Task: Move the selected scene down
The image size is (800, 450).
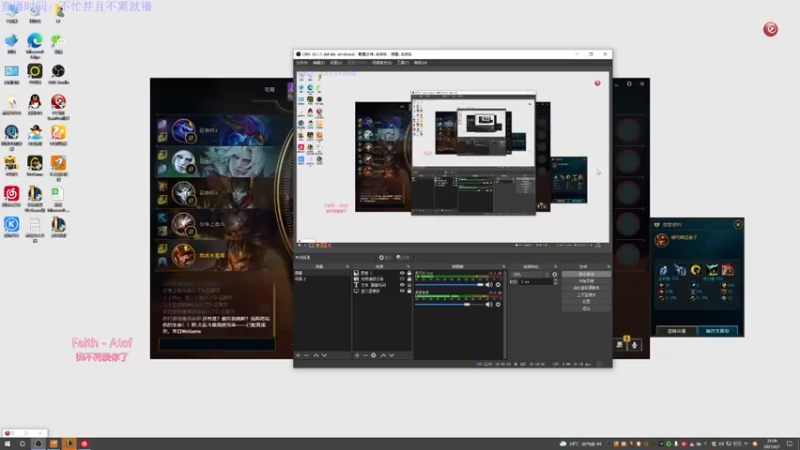Action: (x=324, y=355)
